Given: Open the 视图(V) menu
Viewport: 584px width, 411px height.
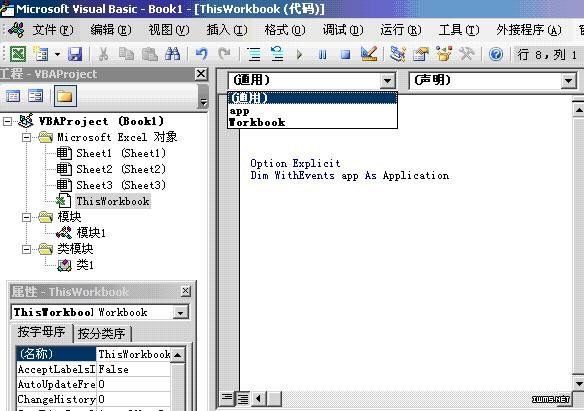Looking at the screenshot, I should 169,30.
